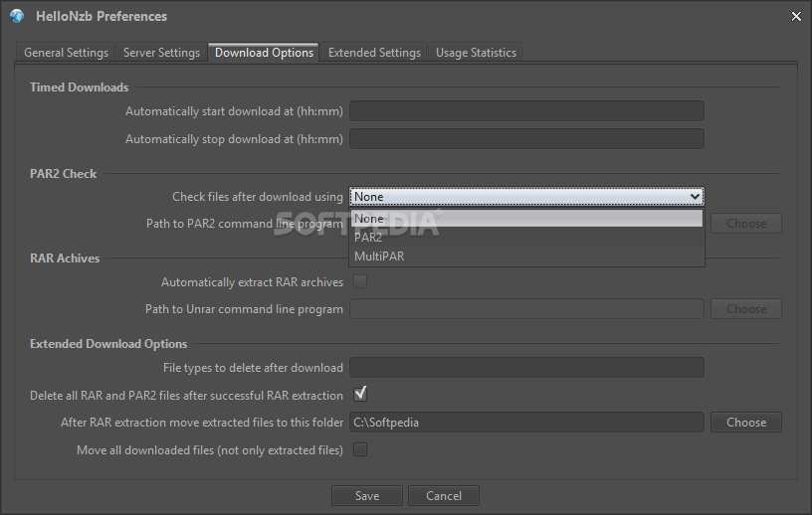Choose 'PAR2' from the dropdown list
This screenshot has width=812, height=515.
[x=526, y=238]
